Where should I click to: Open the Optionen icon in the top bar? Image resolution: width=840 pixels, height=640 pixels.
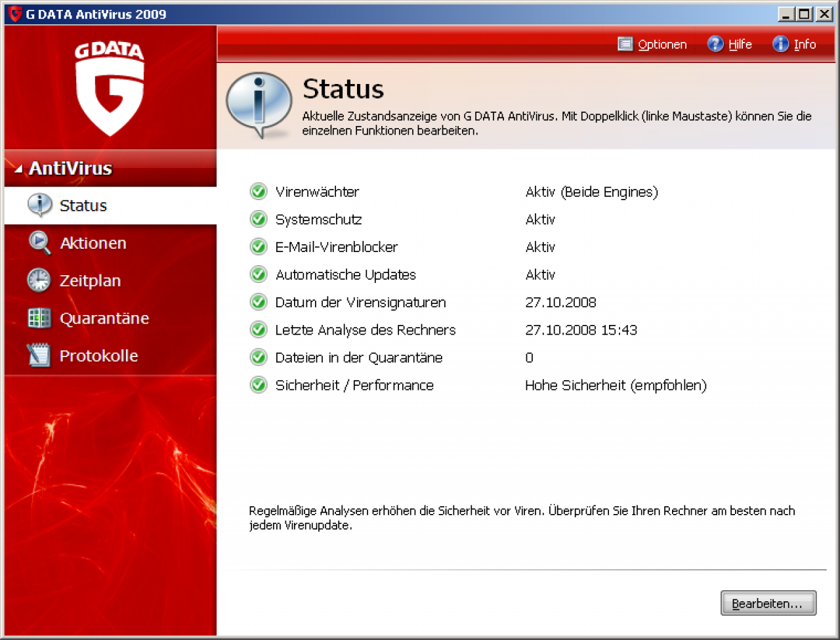(625, 44)
